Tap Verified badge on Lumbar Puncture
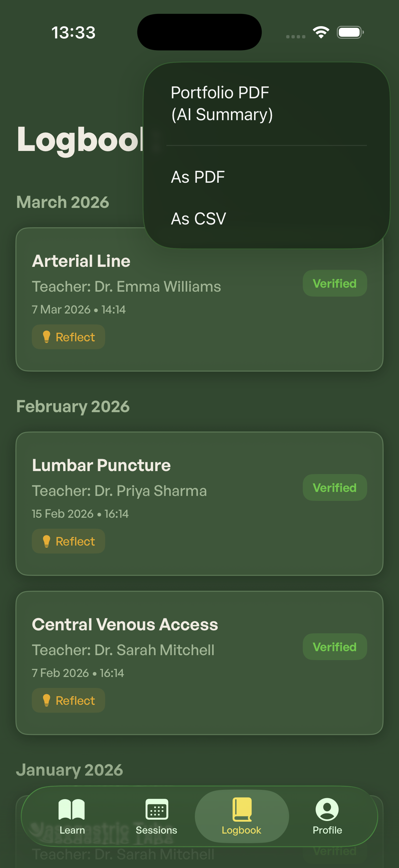The width and height of the screenshot is (399, 868). 335,488
